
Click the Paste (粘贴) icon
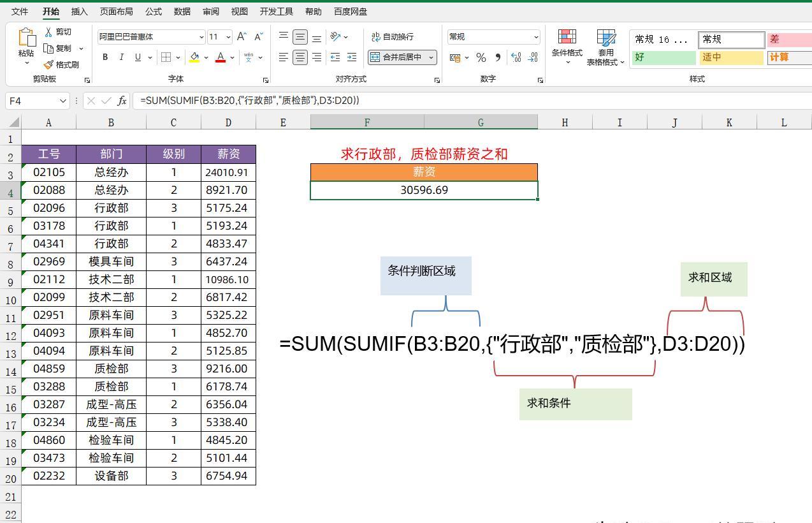[26, 38]
